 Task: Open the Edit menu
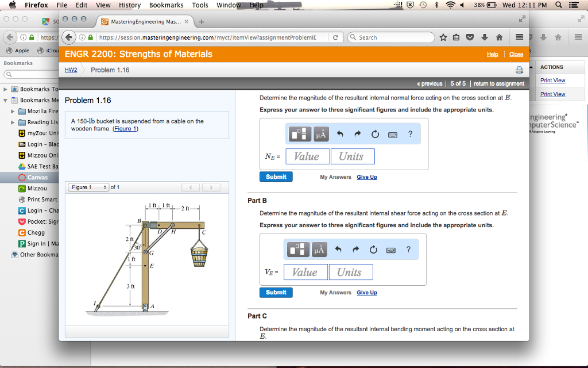coord(82,5)
